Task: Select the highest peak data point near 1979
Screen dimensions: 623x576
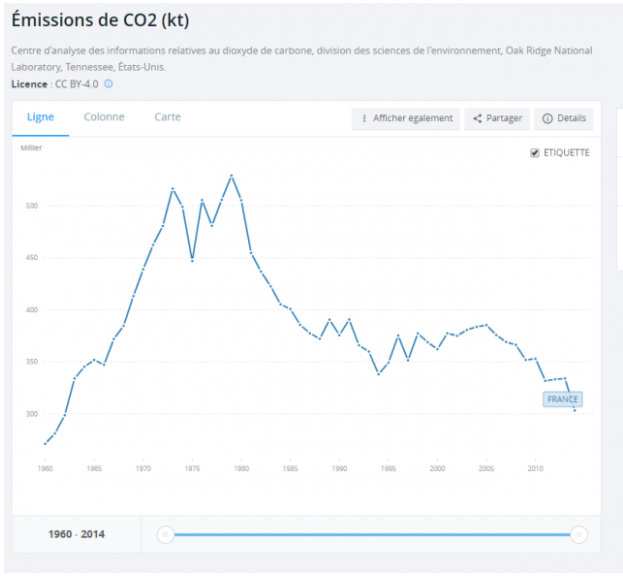Action: pos(231,176)
